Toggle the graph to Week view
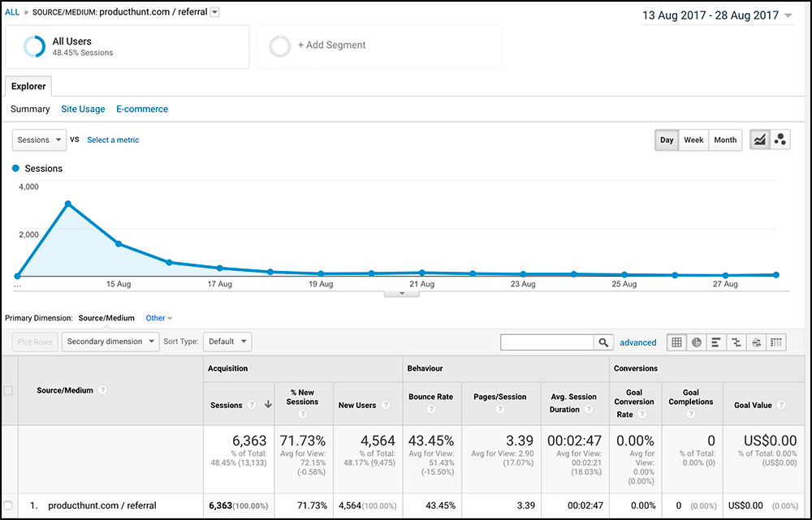The image size is (812, 520). [x=693, y=140]
